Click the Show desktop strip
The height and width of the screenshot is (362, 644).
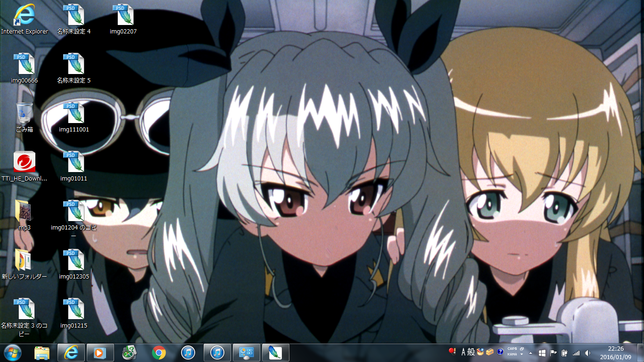click(x=640, y=353)
